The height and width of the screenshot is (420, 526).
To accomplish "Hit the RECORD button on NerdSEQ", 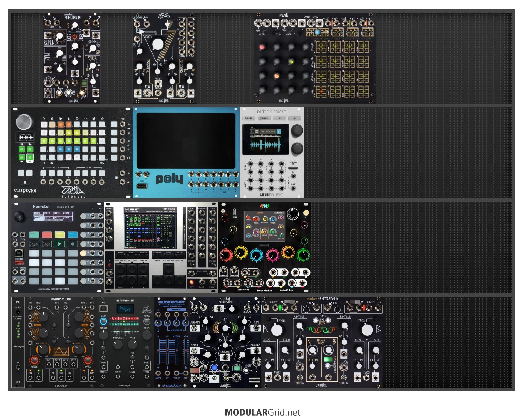I will [157, 256].
